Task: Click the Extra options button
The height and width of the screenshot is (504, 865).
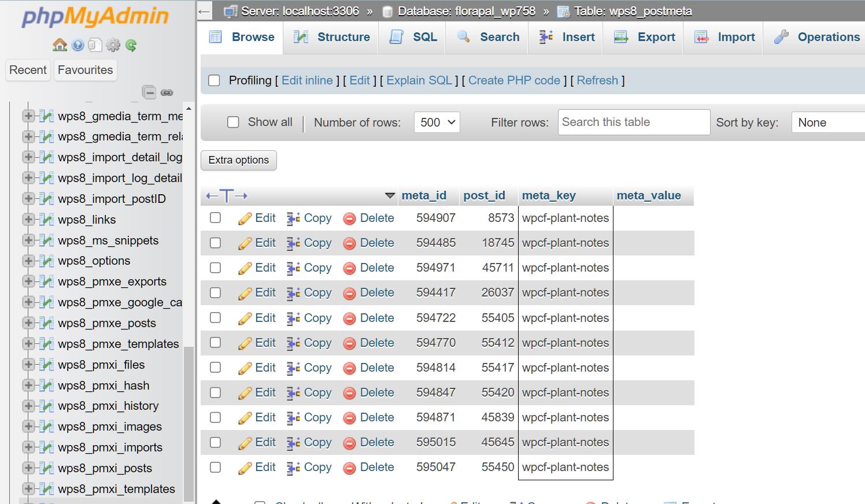Action: [239, 160]
